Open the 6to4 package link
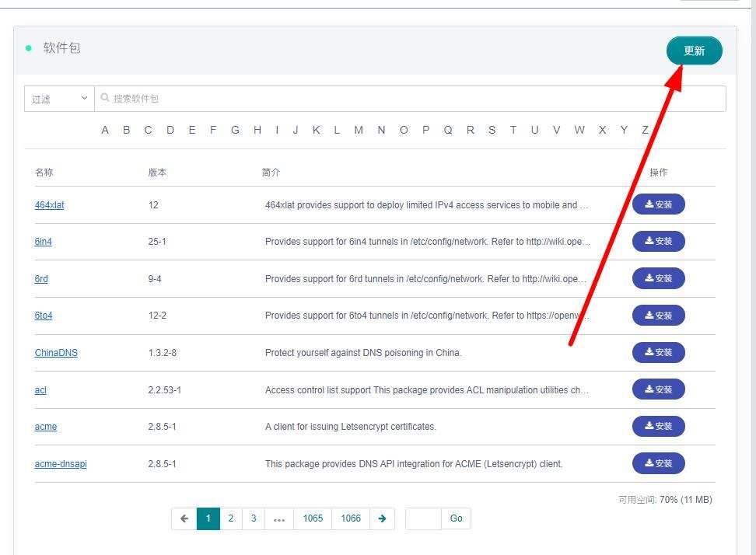The width and height of the screenshot is (756, 555). tap(44, 316)
